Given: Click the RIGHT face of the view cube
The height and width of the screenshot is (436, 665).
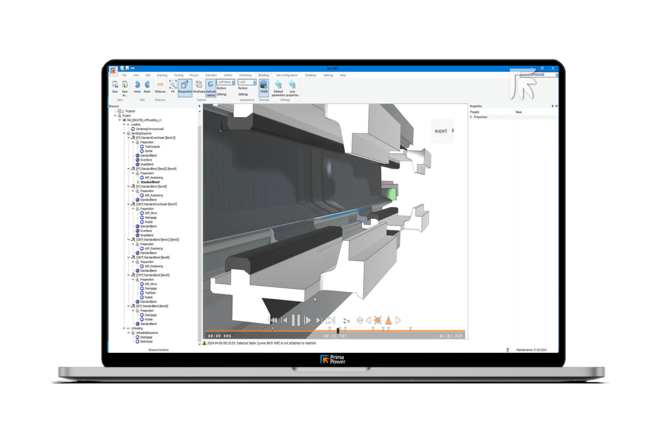Looking at the screenshot, I should 441,131.
